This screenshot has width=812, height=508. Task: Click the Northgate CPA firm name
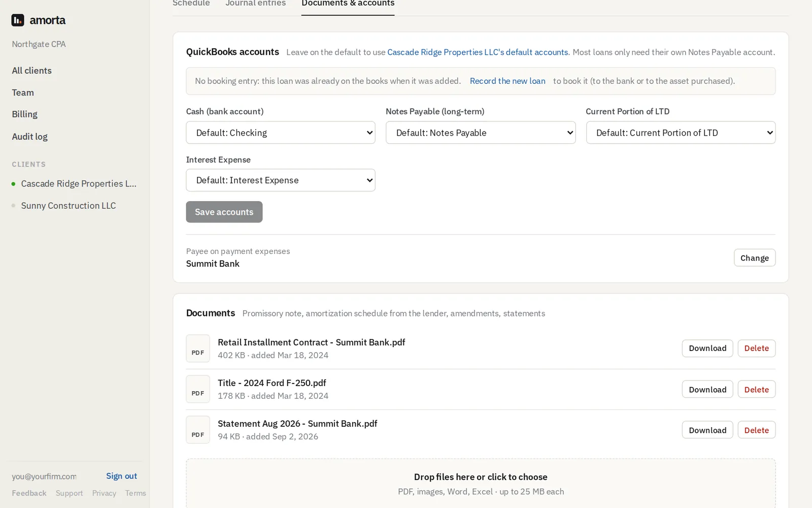click(x=39, y=44)
